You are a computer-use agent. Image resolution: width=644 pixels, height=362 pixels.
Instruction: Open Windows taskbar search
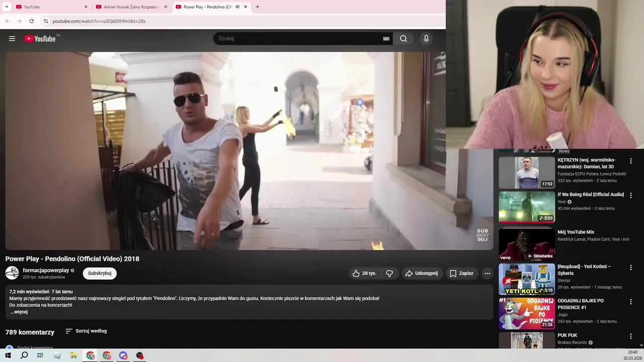coord(24,355)
